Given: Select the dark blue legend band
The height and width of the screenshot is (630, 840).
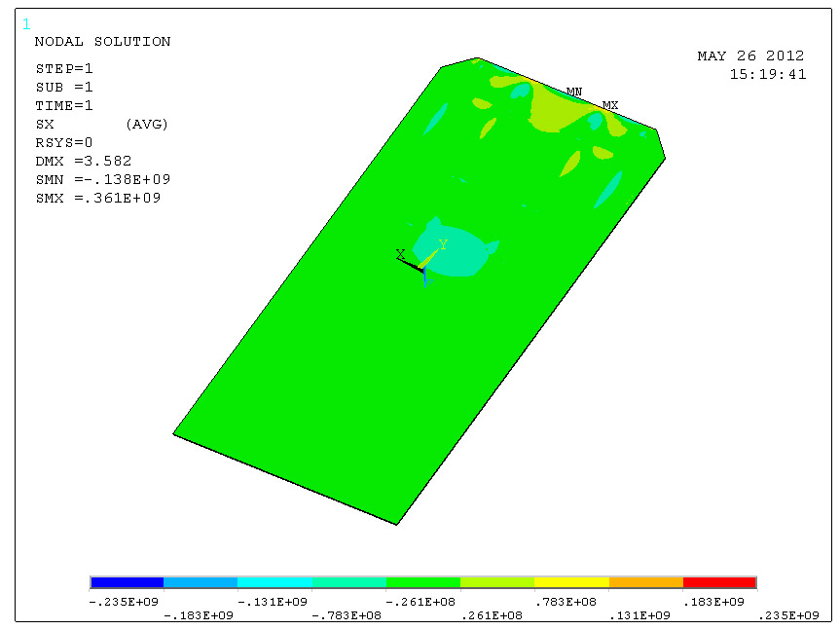Looking at the screenshot, I should [127, 582].
